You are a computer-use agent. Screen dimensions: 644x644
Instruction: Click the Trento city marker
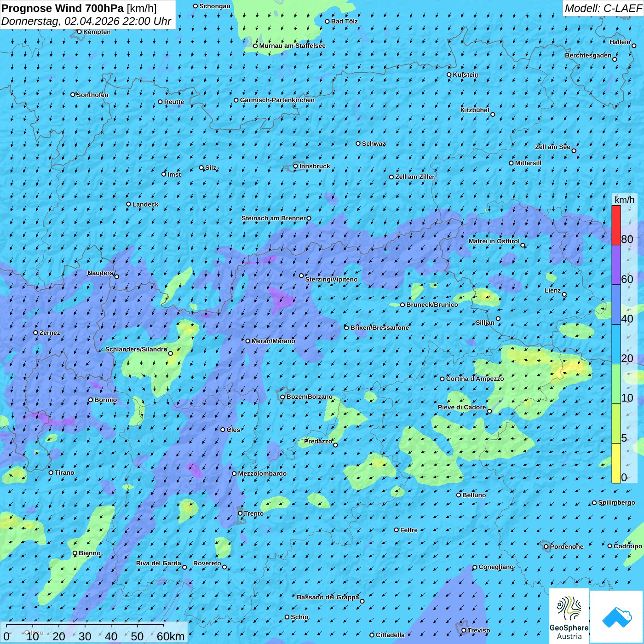240,513
